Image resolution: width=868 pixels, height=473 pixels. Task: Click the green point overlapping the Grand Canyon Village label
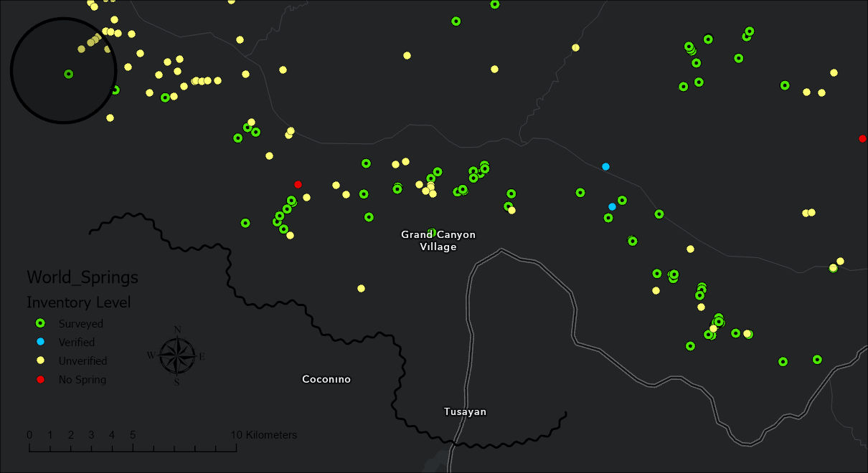coord(431,232)
